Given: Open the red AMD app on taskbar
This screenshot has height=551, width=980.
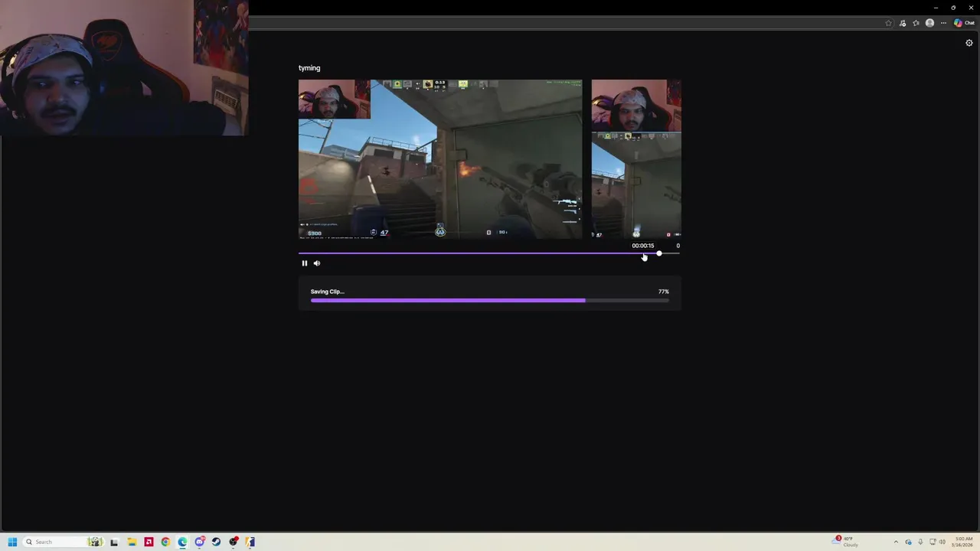Looking at the screenshot, I should tap(149, 542).
